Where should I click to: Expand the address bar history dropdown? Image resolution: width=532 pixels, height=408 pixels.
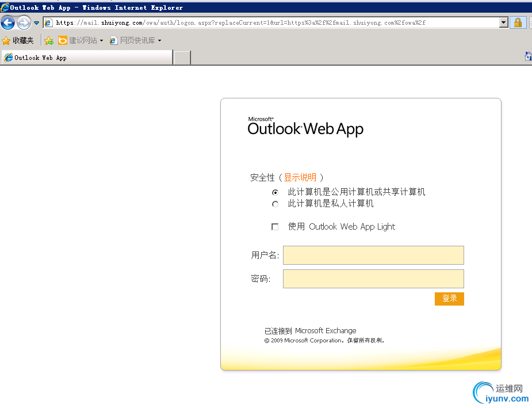[x=503, y=23]
